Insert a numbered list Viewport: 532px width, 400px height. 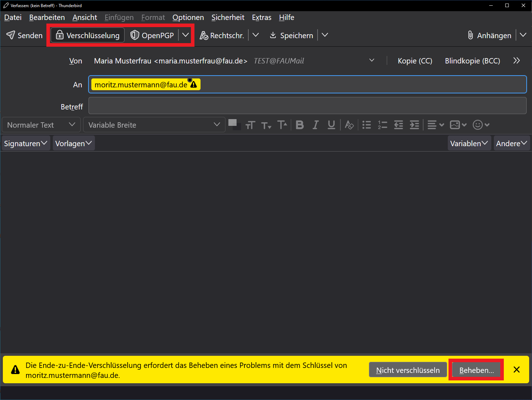coord(382,125)
